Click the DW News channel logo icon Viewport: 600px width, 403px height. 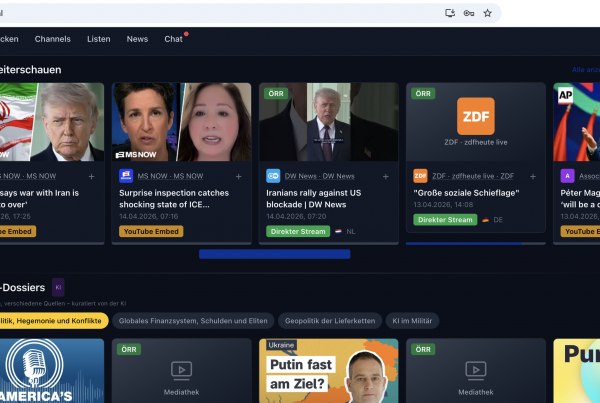[x=273, y=176]
